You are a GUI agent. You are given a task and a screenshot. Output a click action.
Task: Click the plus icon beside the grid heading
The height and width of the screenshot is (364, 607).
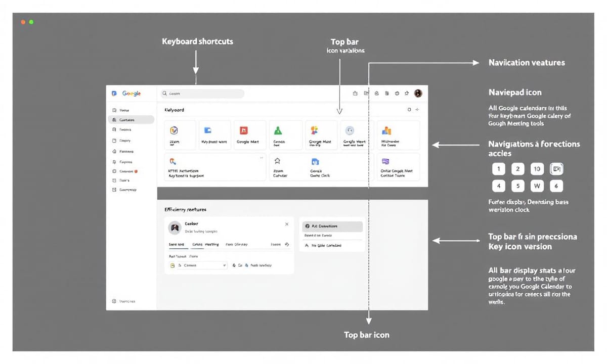[x=417, y=110]
